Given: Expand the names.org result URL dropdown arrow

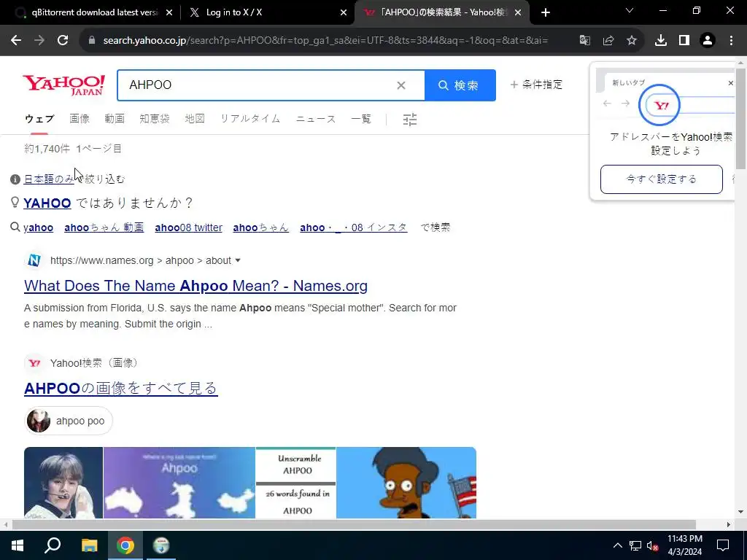Looking at the screenshot, I should click(x=238, y=260).
